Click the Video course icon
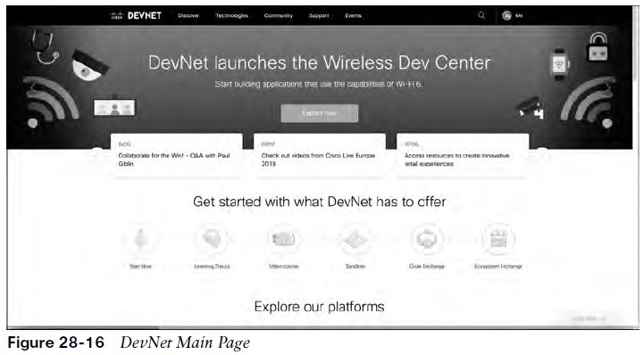Screen dimensions: 644x355 click(x=283, y=239)
